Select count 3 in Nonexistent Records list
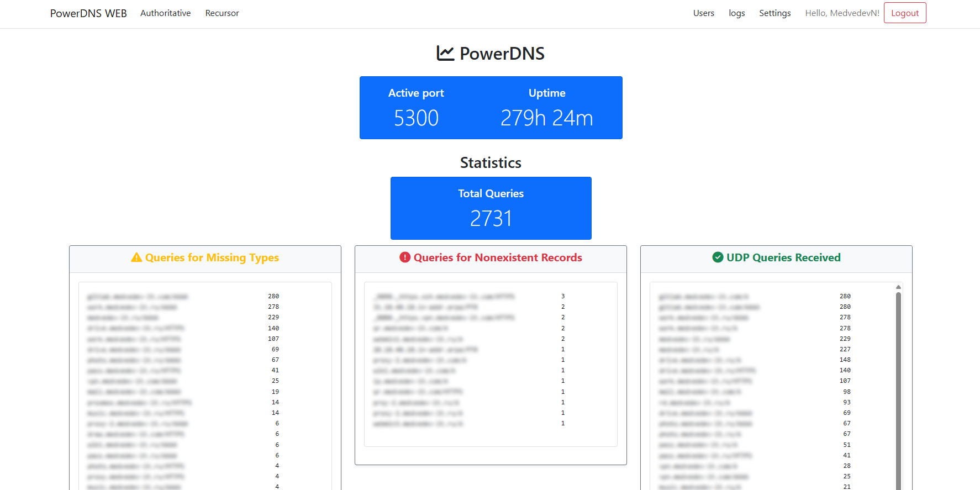The width and height of the screenshot is (980, 490). [563, 296]
